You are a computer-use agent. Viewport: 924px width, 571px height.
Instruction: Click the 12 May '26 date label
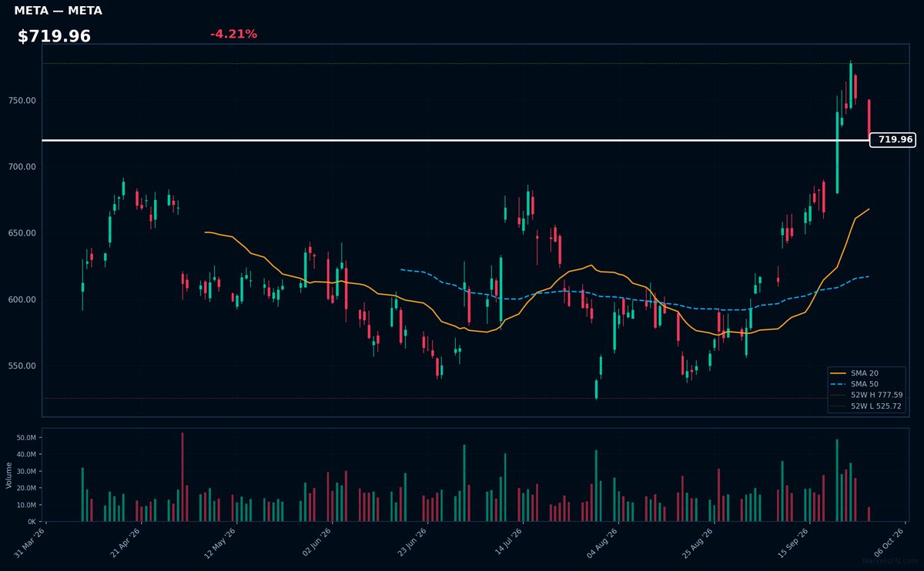tap(220, 543)
